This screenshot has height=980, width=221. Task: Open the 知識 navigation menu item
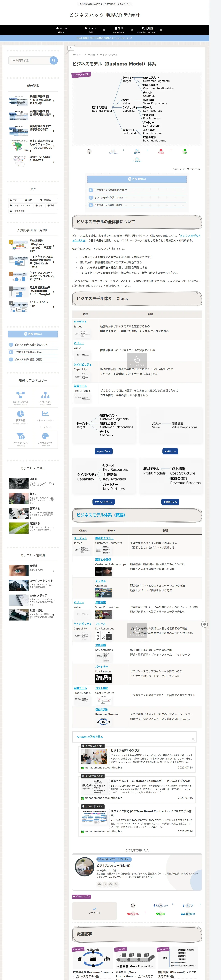pos(119,30)
